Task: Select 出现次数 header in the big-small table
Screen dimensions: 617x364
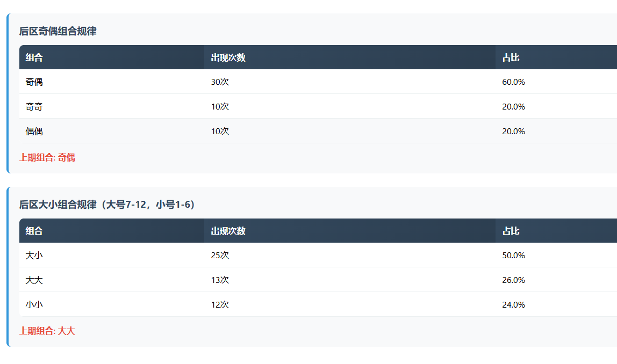Action: pos(228,231)
